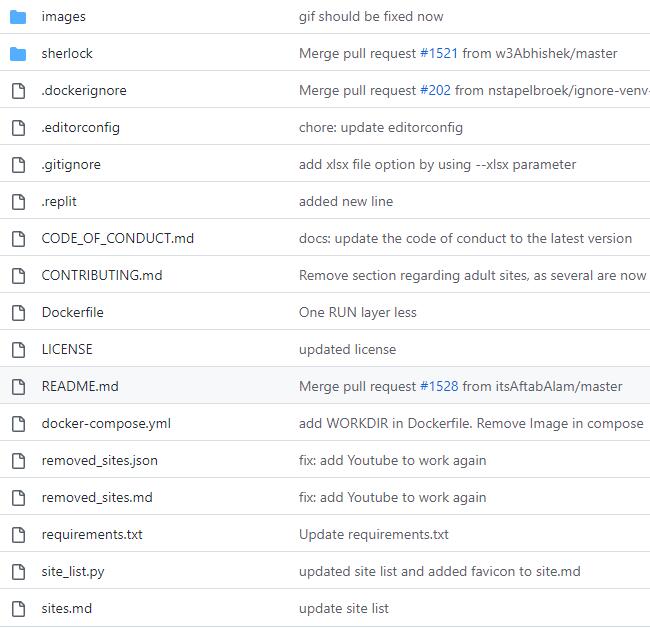Open the README.md file
Image resolution: width=650 pixels, height=628 pixels.
pyautogui.click(x=80, y=386)
